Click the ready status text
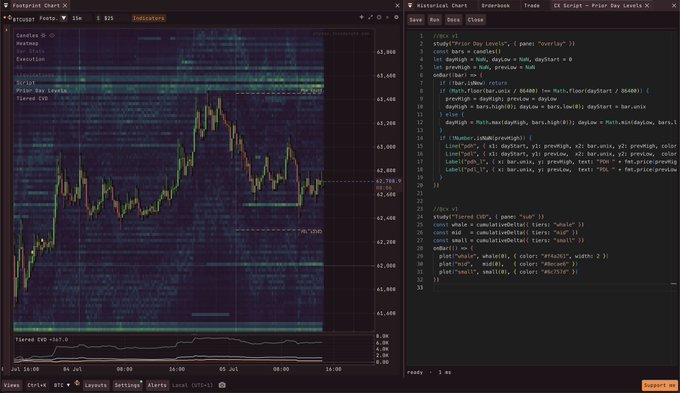The image size is (680, 393). coord(415,372)
